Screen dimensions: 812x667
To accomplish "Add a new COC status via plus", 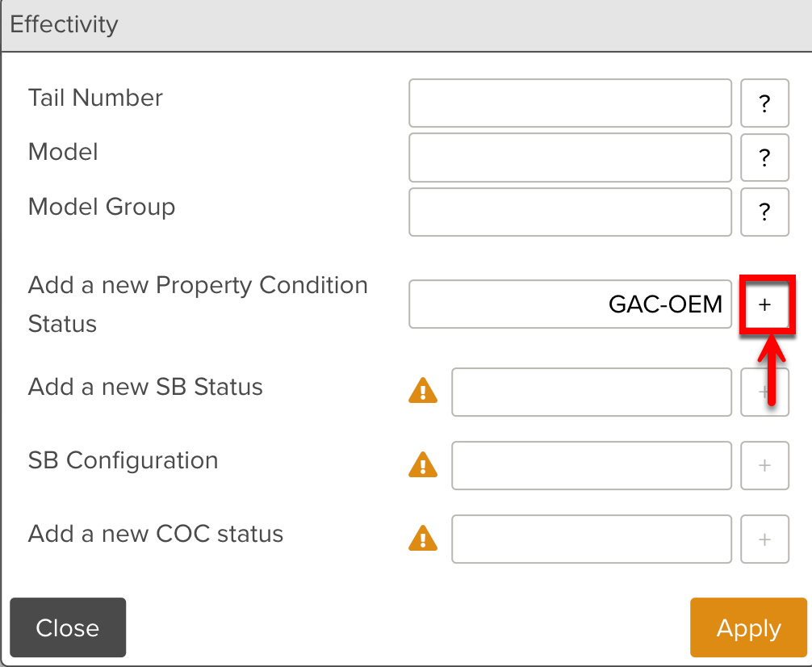I will pyautogui.click(x=764, y=539).
